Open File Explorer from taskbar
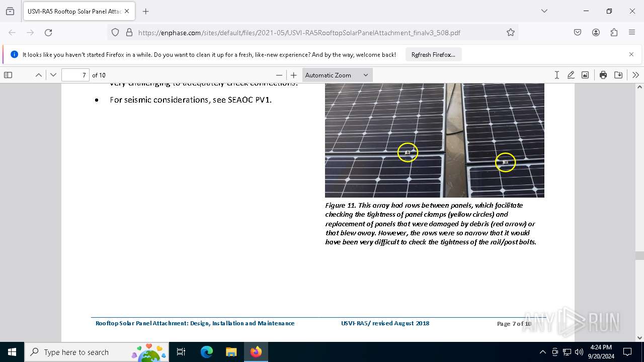The height and width of the screenshot is (362, 644). click(231, 352)
